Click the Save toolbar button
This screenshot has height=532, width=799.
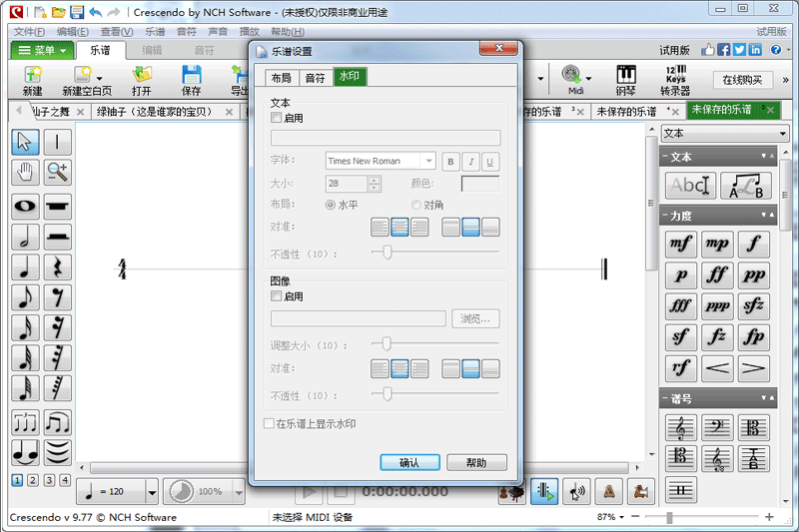191,81
